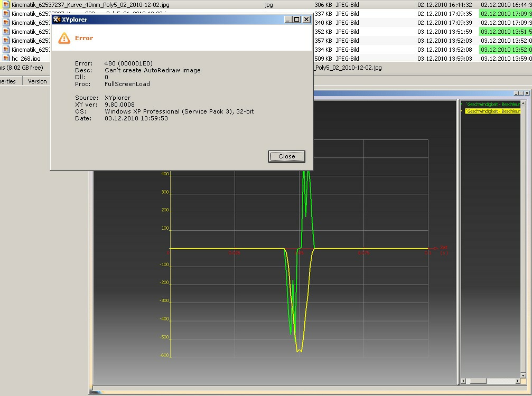The width and height of the screenshot is (532, 396).
Task: Click the XYplorer icon in the dialog title bar
Action: (57, 20)
